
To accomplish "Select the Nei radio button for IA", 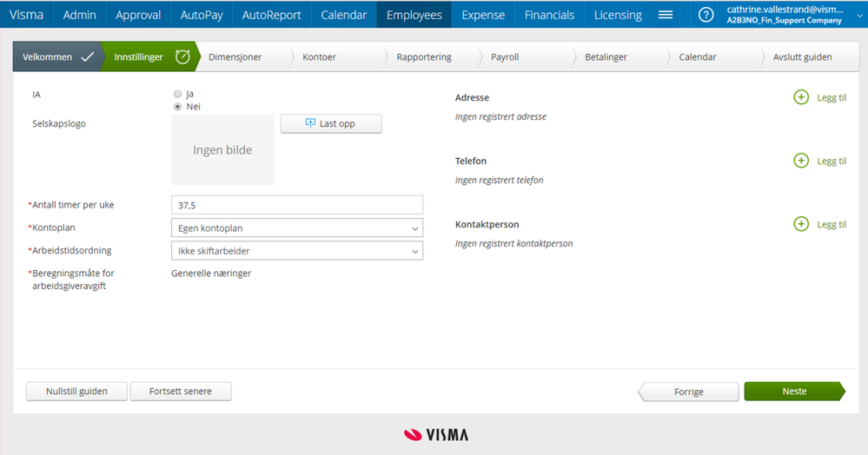I will [x=178, y=107].
